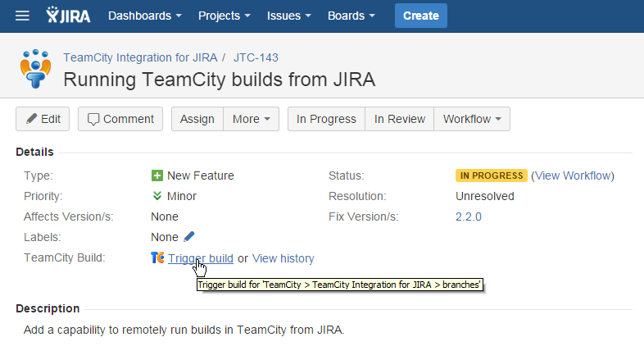644x360 pixels.
Task: Click the Assign button
Action: coord(197,119)
